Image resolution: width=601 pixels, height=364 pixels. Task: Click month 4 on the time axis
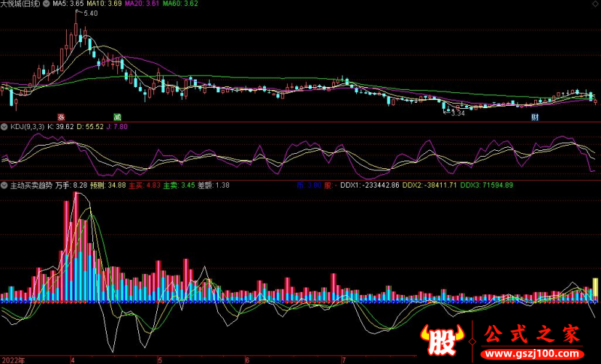coord(73,360)
